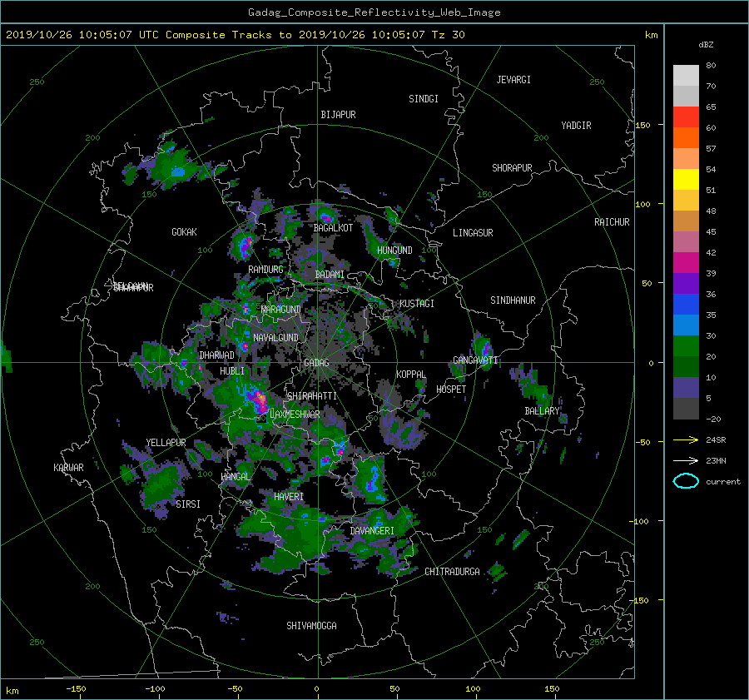
Task: Click the HANGAL city label
Action: pyautogui.click(x=236, y=477)
